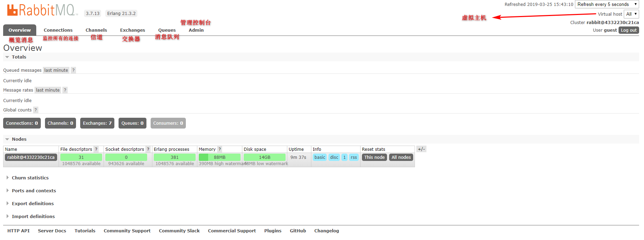Image resolution: width=644 pixels, height=240 pixels.
Task: Open the Admin tab
Action: [196, 30]
